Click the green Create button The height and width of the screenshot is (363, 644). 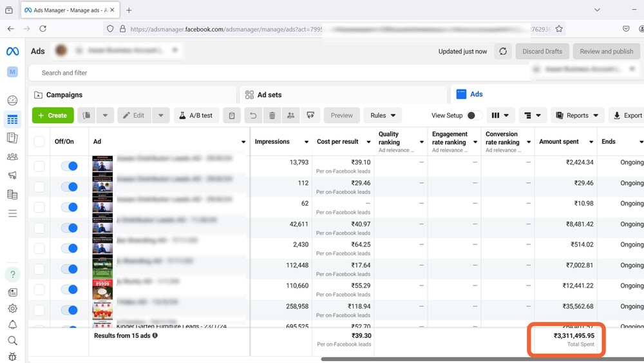(x=53, y=115)
